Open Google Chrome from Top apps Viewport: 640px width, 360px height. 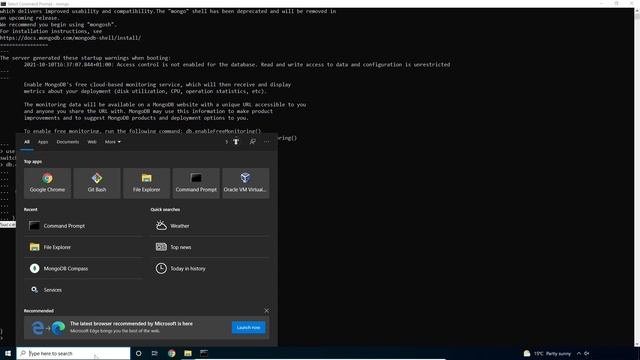coord(47,183)
